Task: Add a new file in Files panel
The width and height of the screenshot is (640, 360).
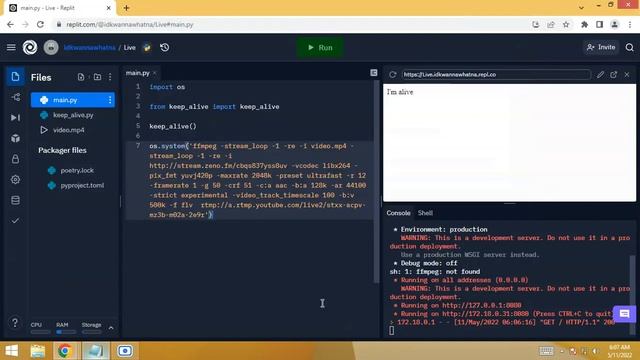Action: pyautogui.click(x=81, y=77)
